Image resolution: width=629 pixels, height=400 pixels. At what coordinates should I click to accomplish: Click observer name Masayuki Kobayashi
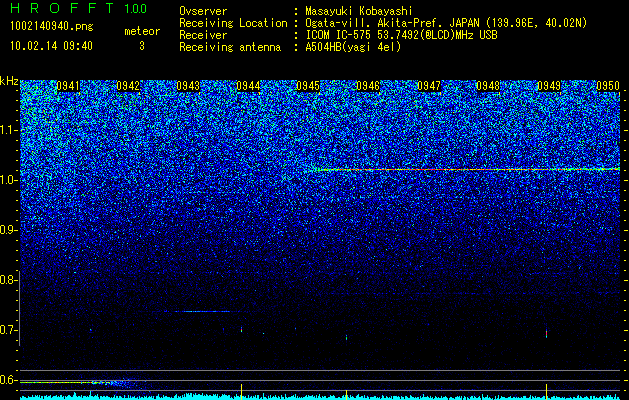coord(359,11)
